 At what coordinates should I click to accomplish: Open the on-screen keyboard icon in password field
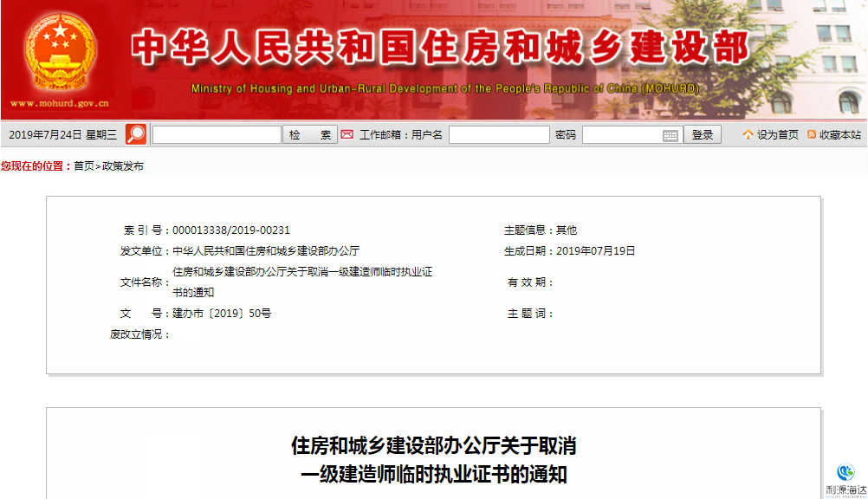(670, 135)
